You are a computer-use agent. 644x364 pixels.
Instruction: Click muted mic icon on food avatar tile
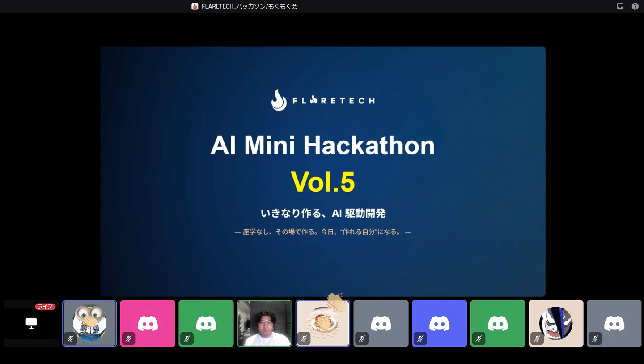[x=304, y=339]
